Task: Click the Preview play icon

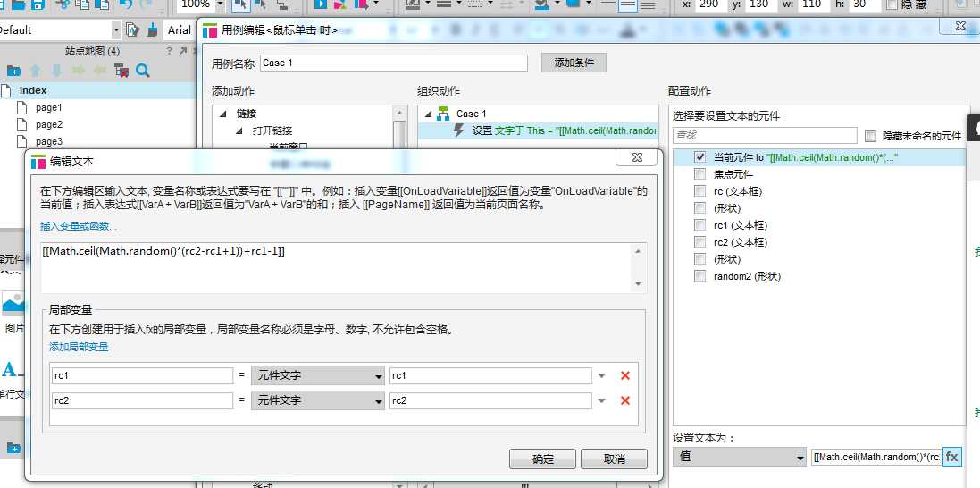Action: 321,4
